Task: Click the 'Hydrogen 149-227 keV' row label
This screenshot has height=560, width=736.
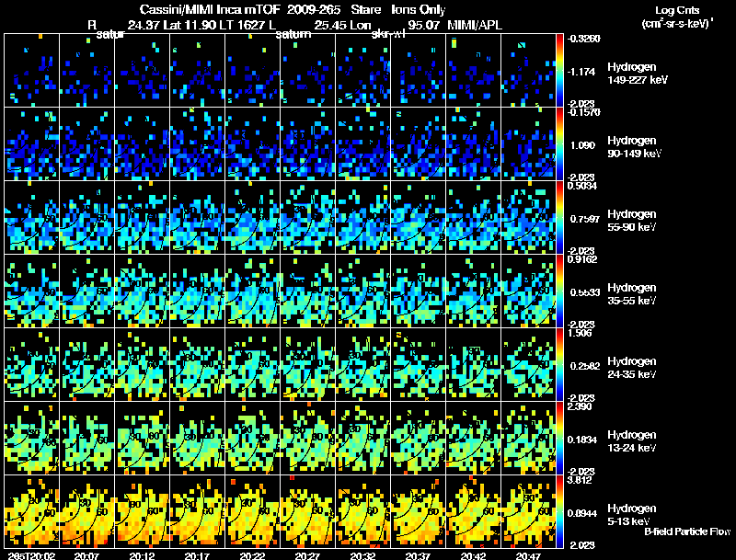Action: pos(637,74)
